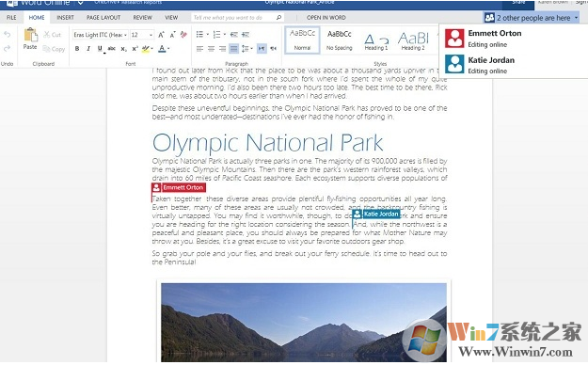
Task: Apply the Heading 2 style
Action: tap(413, 40)
